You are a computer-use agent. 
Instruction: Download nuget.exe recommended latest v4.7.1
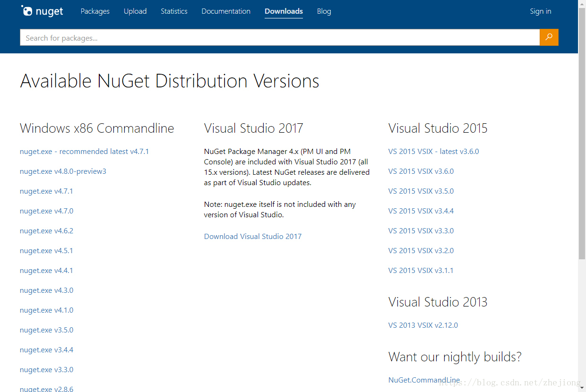[85, 152]
